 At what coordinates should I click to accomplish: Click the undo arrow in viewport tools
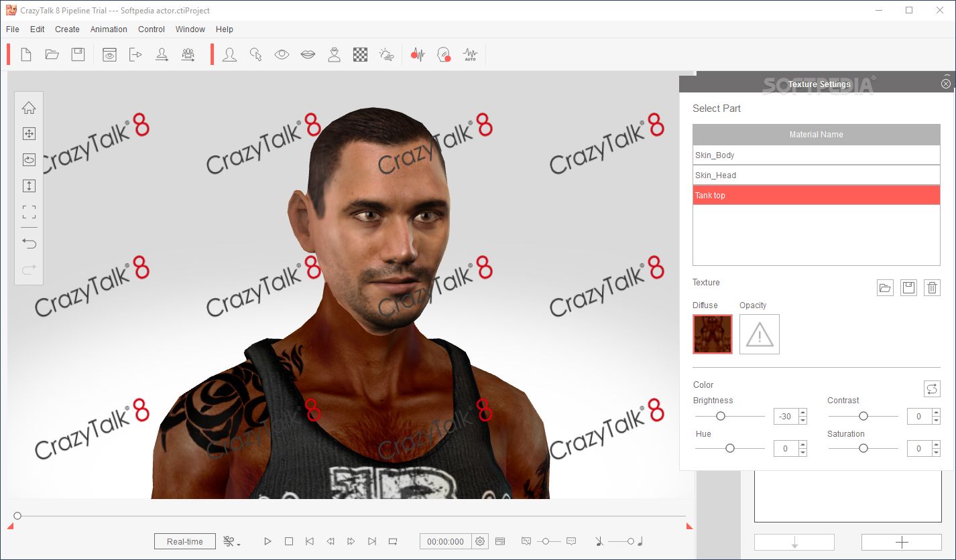click(29, 243)
